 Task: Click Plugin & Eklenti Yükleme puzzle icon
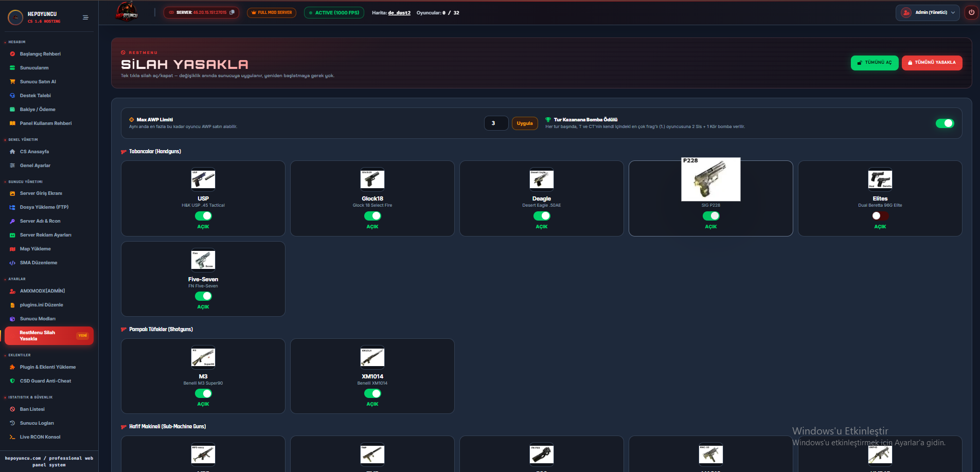tap(12, 367)
